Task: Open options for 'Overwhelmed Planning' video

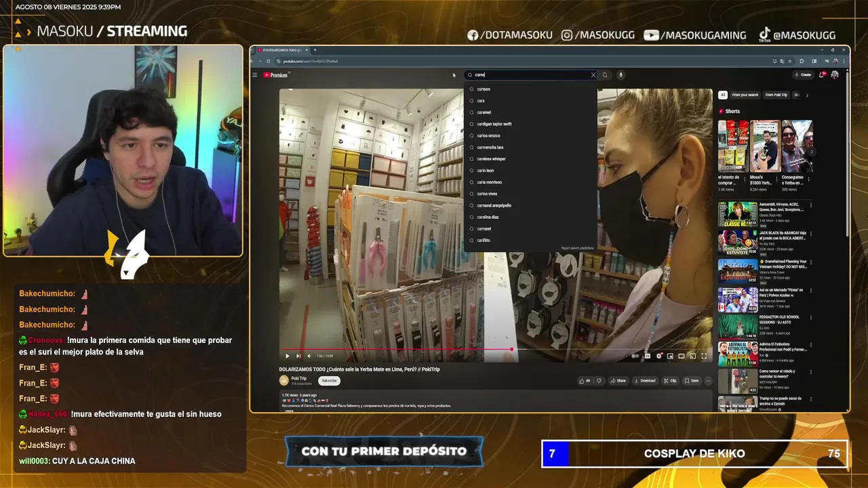Action: point(810,262)
